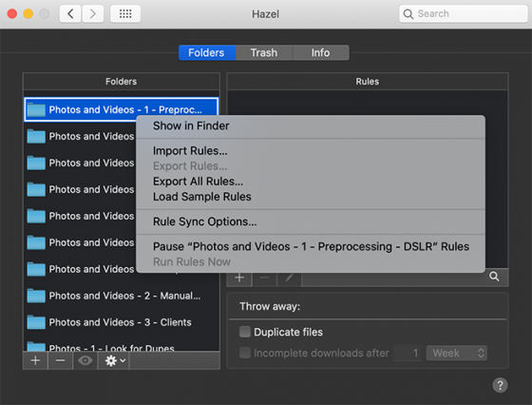The height and width of the screenshot is (405, 532).
Task: Enable Incomplete downloads after checkbox
Action: tap(245, 353)
